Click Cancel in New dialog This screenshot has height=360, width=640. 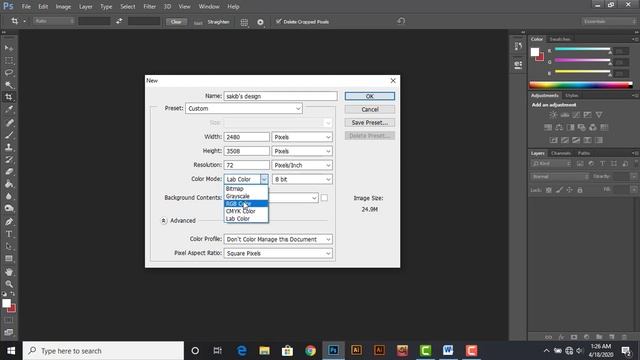click(370, 109)
